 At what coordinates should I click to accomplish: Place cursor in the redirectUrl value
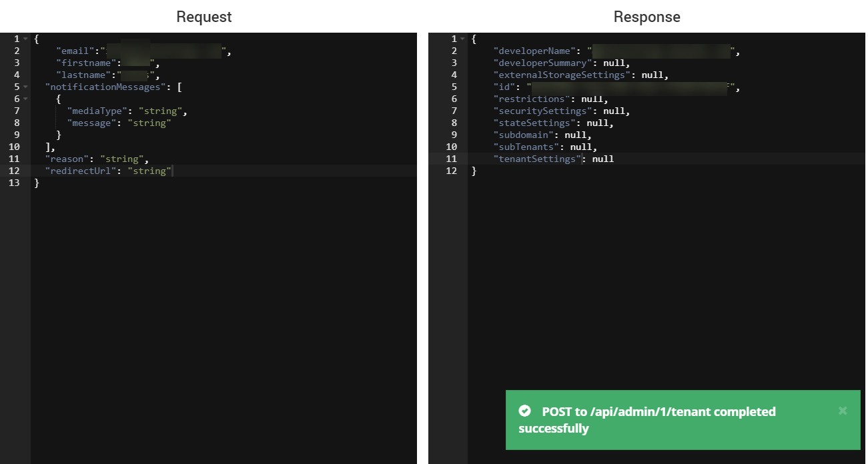[150, 171]
